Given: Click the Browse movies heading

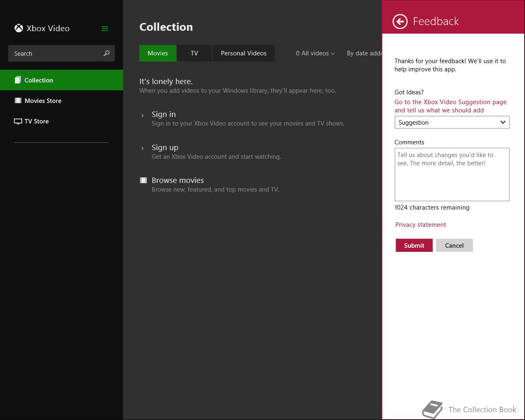Looking at the screenshot, I should [178, 180].
